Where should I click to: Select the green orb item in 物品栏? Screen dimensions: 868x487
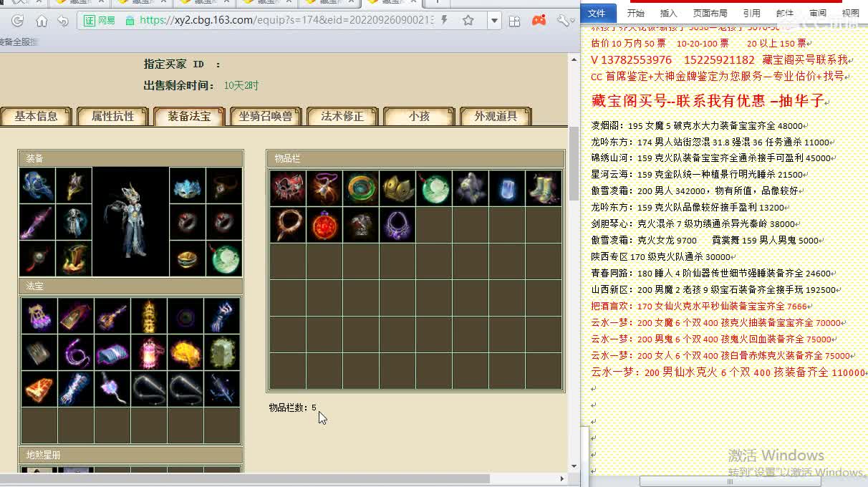tap(434, 188)
